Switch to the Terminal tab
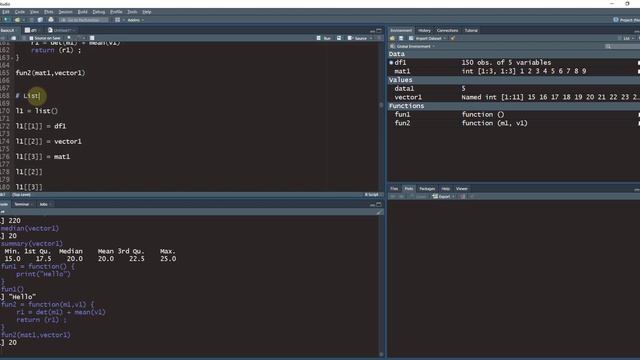The image size is (640, 360). click(x=22, y=204)
